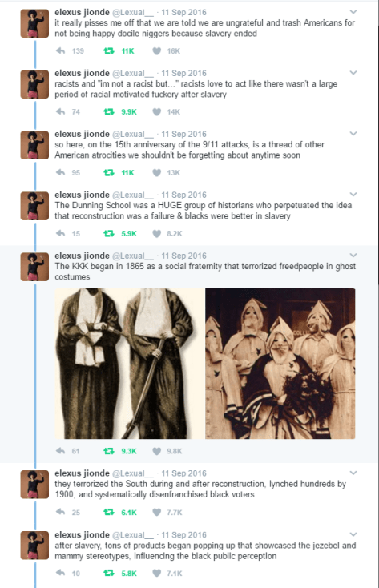Retweet the KKK began in 1865 tweet
Image resolution: width=379 pixels, height=588 pixels.
109,451
